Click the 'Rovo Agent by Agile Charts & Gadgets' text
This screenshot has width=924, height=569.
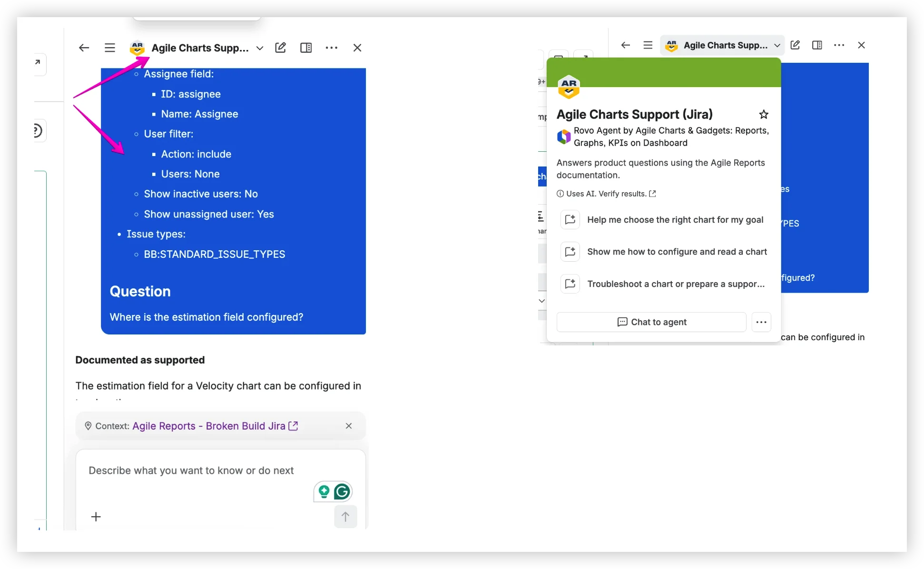pyautogui.click(x=671, y=137)
